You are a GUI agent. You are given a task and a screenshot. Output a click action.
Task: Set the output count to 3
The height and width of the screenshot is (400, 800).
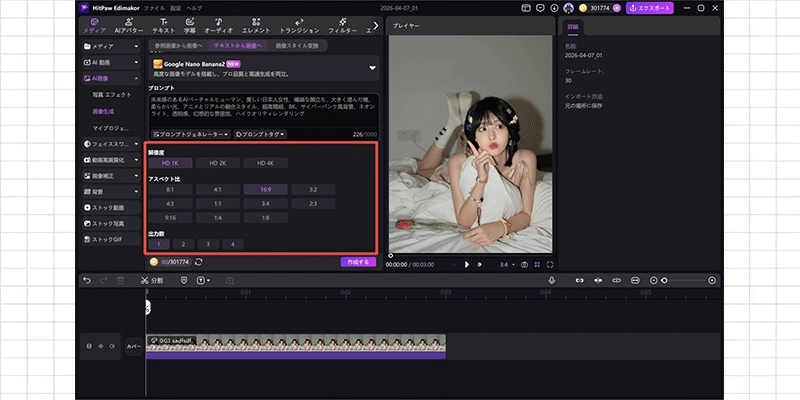[x=208, y=243]
